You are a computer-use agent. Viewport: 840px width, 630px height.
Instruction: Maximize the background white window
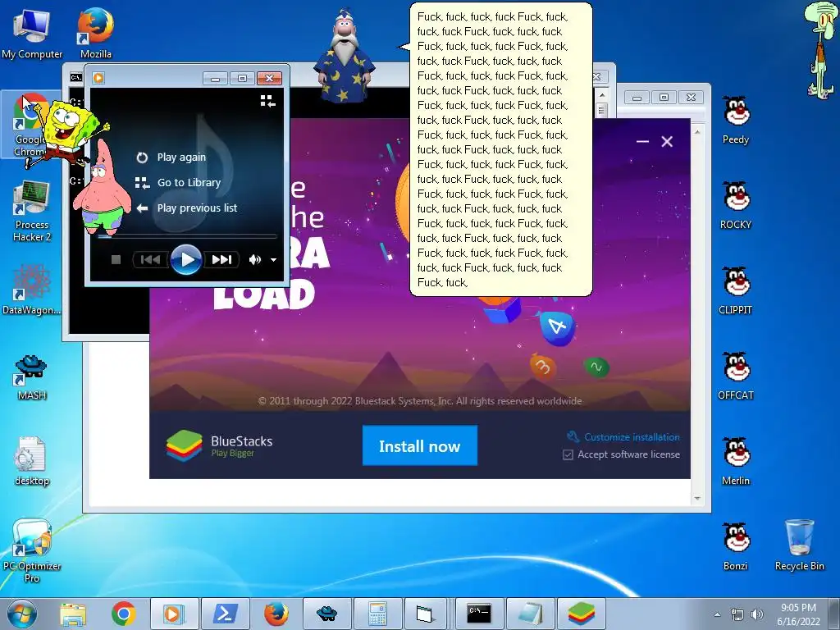click(664, 97)
